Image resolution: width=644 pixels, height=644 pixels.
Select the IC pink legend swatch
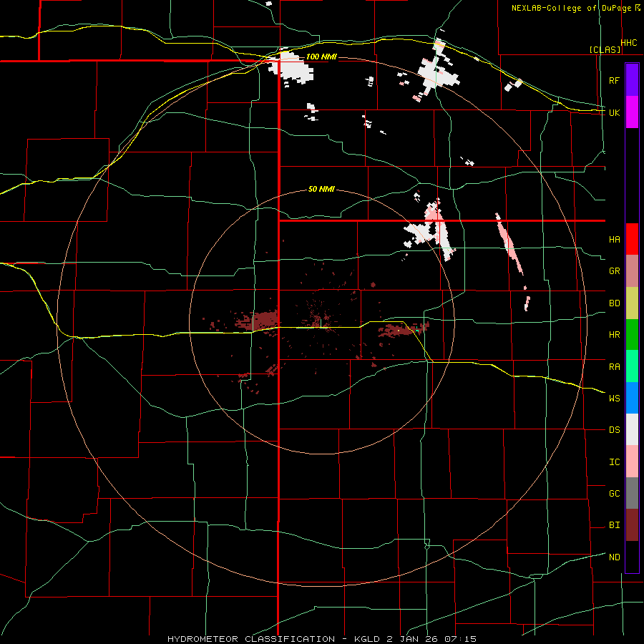pyautogui.click(x=632, y=462)
